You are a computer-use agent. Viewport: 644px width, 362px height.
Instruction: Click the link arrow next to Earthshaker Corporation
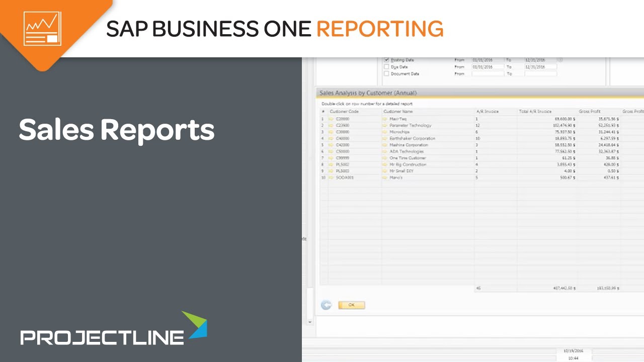pyautogui.click(x=385, y=139)
